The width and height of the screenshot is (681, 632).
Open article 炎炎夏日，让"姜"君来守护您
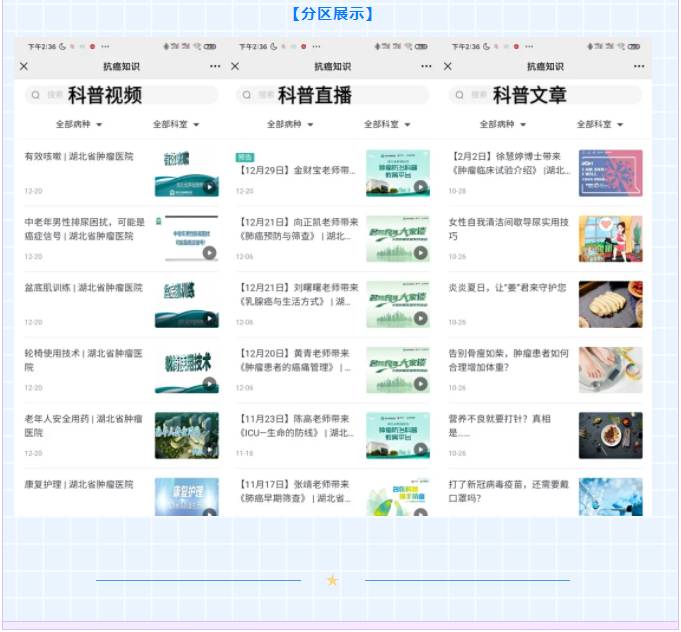click(x=509, y=288)
